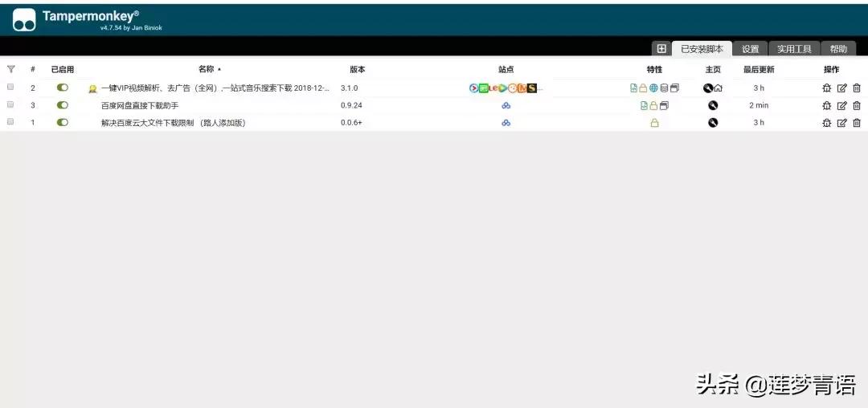Click 3 h last-updated in 解决百度云大文件下载限制 row
Image resolution: width=868 pixels, height=408 pixels.
coord(759,123)
